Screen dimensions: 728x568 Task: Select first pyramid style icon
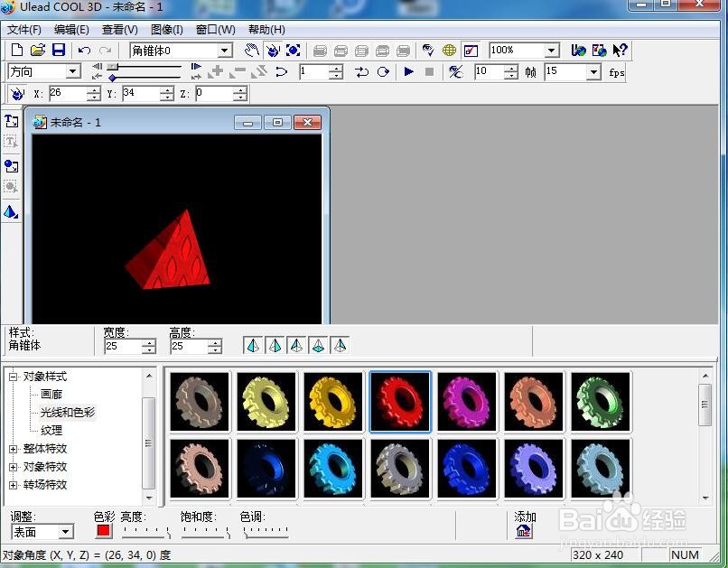(x=253, y=345)
